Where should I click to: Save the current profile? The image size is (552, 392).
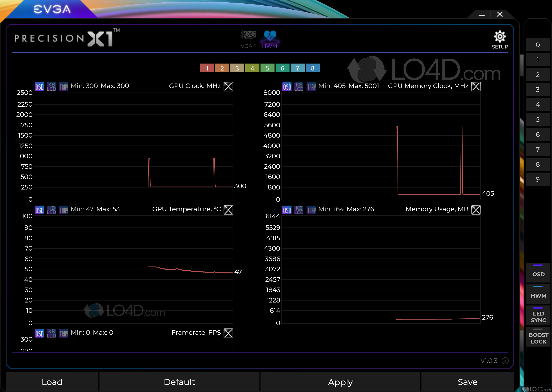click(x=467, y=382)
